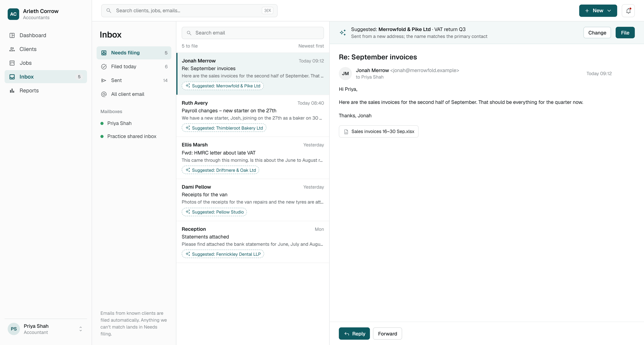Click the Suggested: Fennickley Dental LLP chip
Image resolution: width=644 pixels, height=345 pixels.
tap(223, 254)
